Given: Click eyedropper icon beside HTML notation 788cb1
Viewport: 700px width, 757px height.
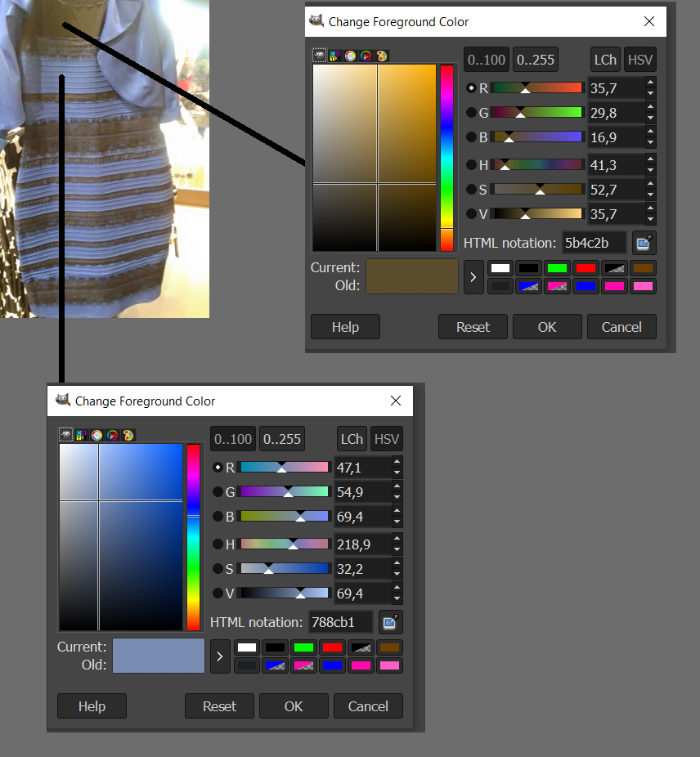Looking at the screenshot, I should [x=390, y=622].
